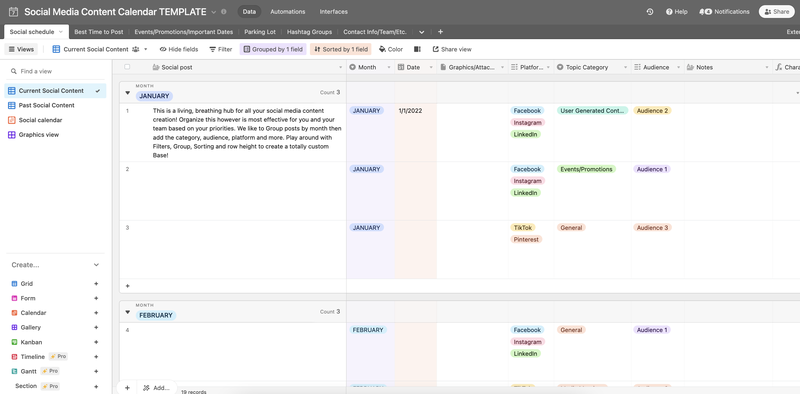800x394 pixels.
Task: Collapse the JANUARY group
Action: tap(128, 93)
